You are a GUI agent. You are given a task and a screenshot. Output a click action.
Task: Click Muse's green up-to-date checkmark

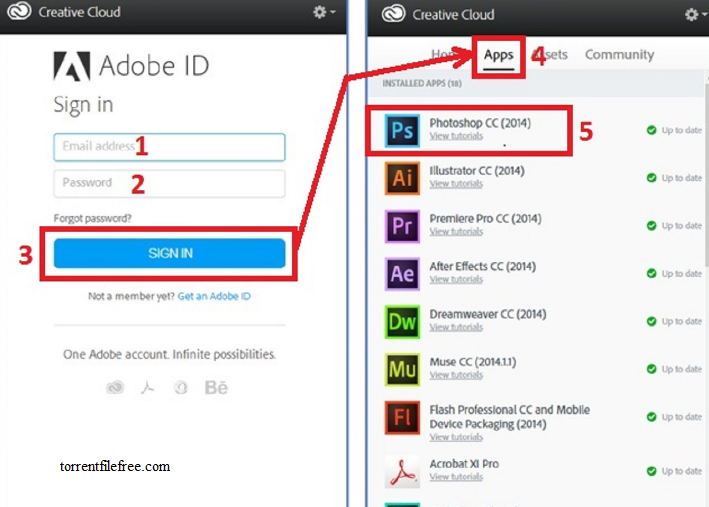pos(651,369)
